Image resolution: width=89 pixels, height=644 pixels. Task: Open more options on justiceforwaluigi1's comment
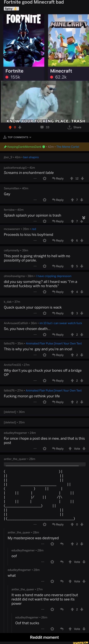(x=35, y=179)
